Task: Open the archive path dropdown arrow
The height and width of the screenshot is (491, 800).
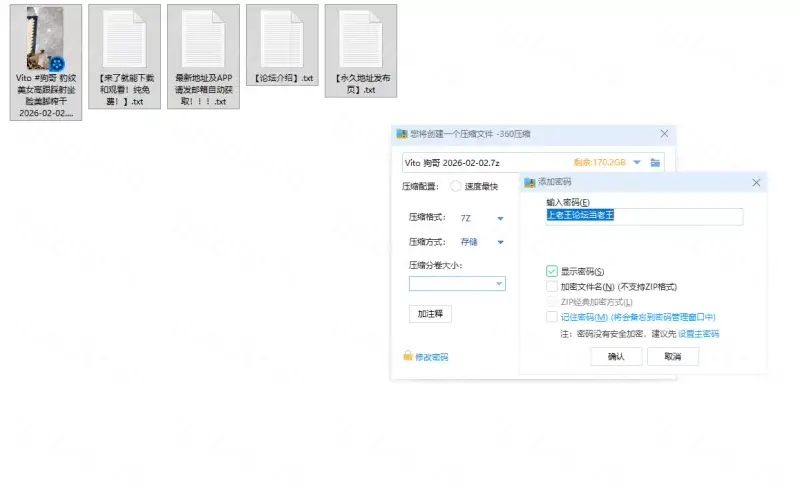Action: [637, 162]
